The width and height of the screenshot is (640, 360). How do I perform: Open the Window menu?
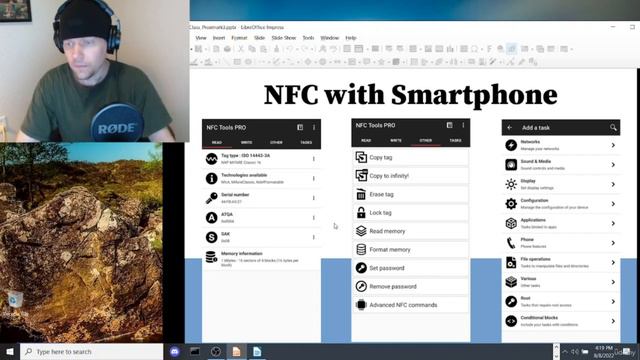point(329,38)
